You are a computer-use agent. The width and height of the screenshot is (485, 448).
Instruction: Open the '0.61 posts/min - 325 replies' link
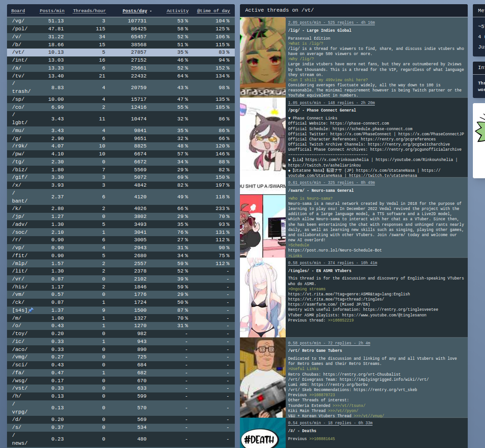coord(331,183)
